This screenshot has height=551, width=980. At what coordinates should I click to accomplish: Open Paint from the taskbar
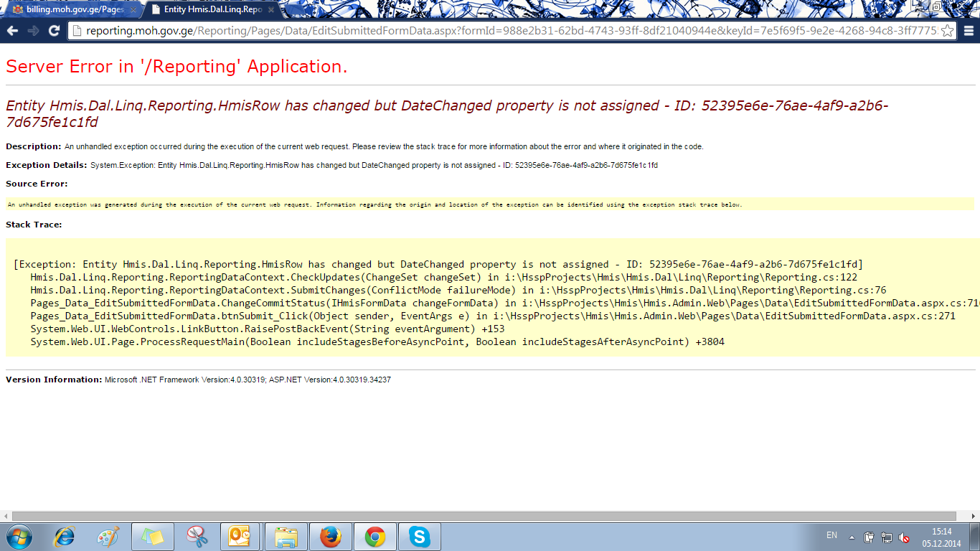pyautogui.click(x=108, y=537)
